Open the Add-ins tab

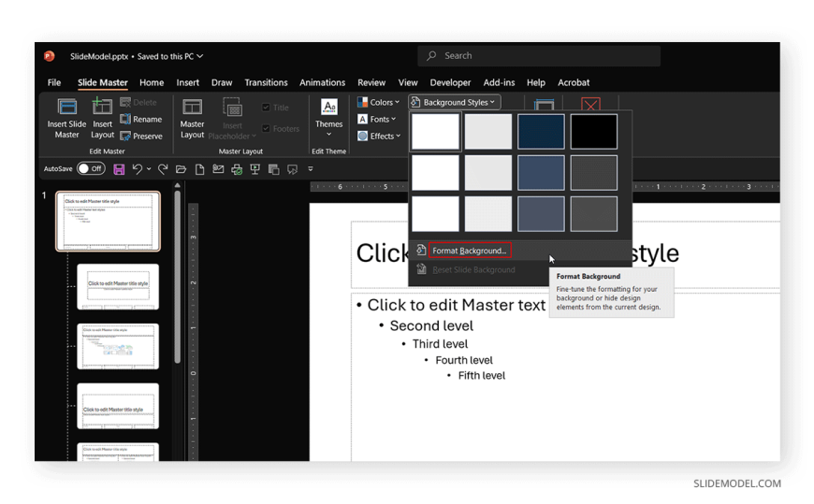pos(499,82)
